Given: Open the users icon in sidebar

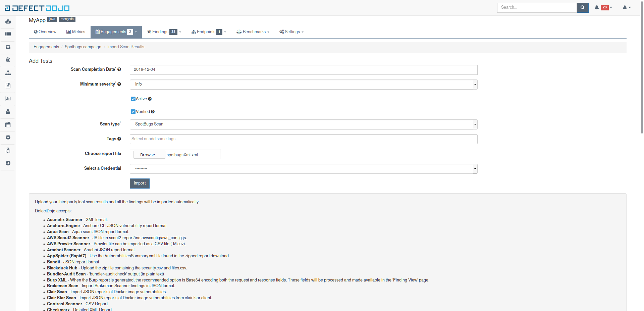Looking at the screenshot, I should [x=8, y=112].
